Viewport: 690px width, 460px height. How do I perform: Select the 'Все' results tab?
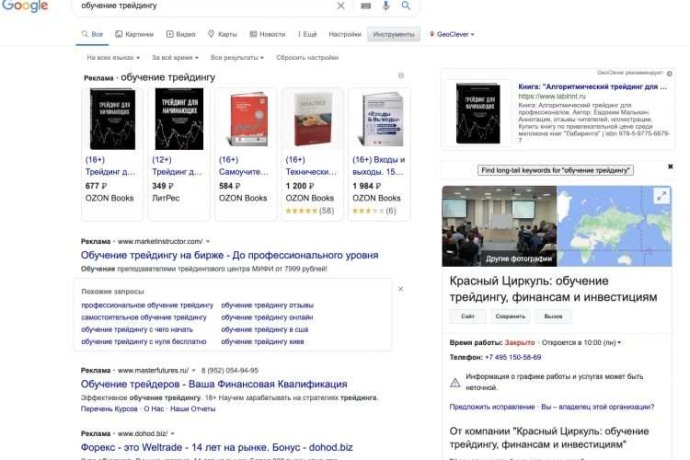pyautogui.click(x=92, y=34)
